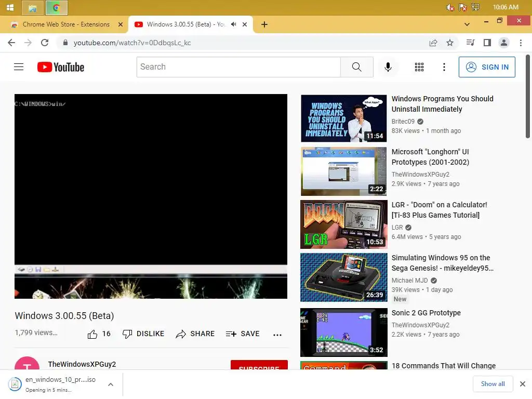Click the 10:06 AM system clock
Image resolution: width=532 pixels, height=399 pixels.
pyautogui.click(x=506, y=7)
